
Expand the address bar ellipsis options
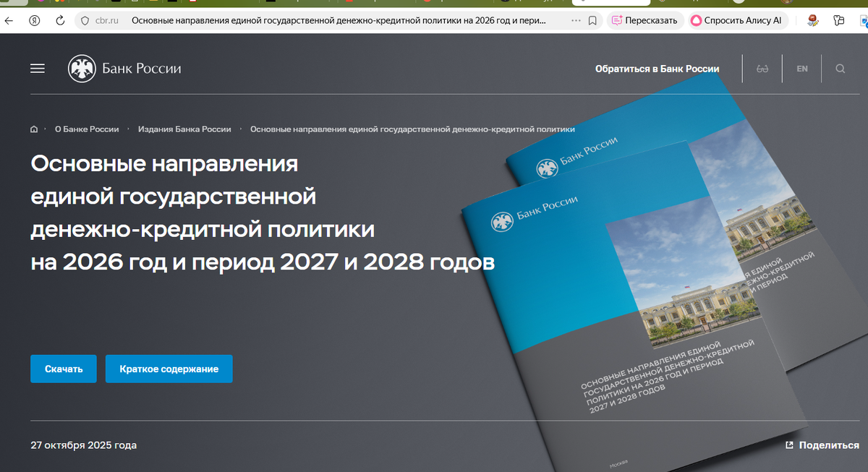tap(575, 21)
